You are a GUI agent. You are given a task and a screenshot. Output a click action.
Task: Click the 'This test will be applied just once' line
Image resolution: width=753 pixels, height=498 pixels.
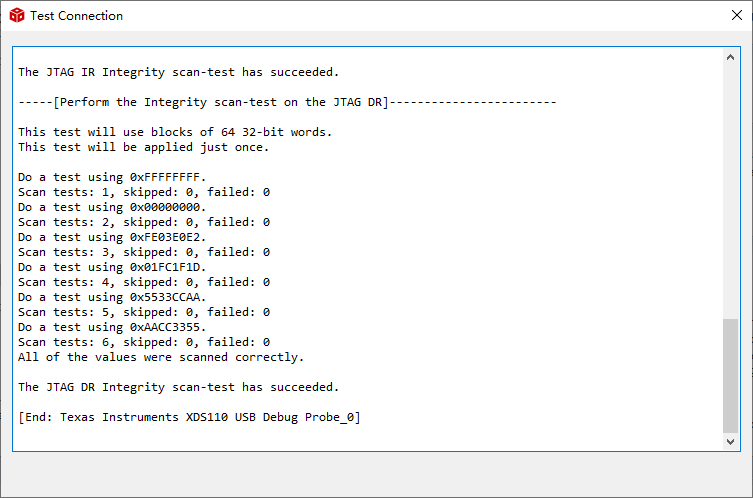[x=143, y=147]
